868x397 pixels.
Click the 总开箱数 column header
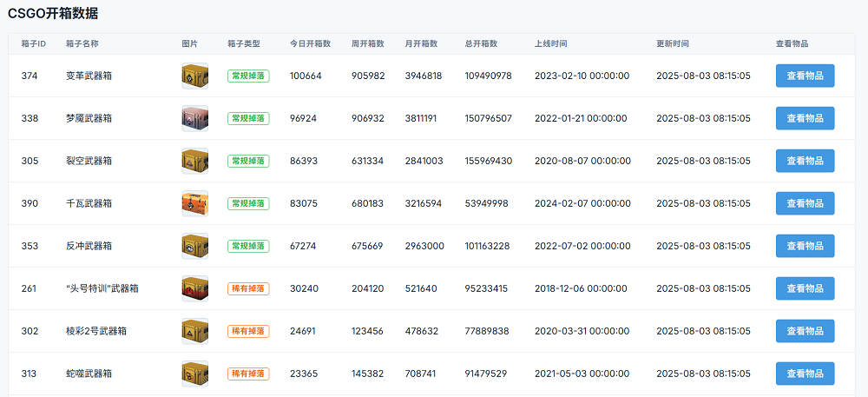(x=481, y=43)
